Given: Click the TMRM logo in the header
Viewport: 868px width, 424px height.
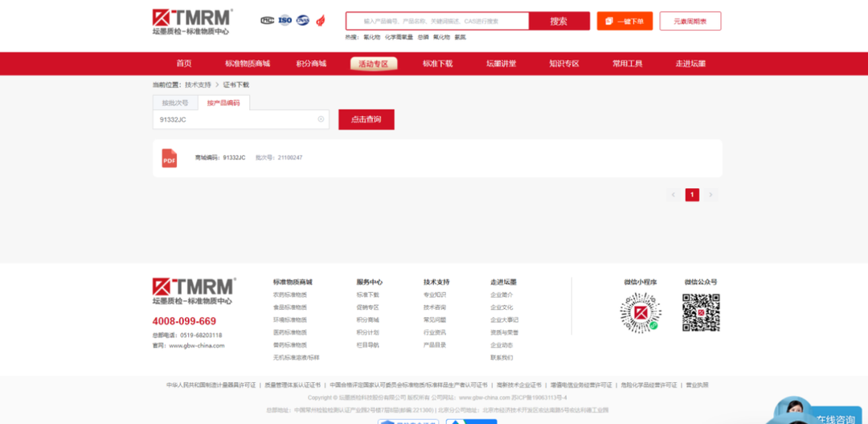Looking at the screenshot, I should tap(193, 23).
